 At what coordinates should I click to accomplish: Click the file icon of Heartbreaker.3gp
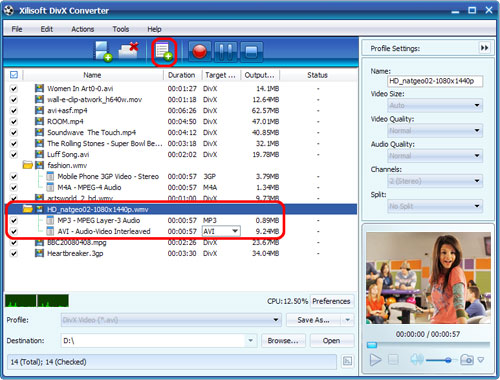point(39,253)
